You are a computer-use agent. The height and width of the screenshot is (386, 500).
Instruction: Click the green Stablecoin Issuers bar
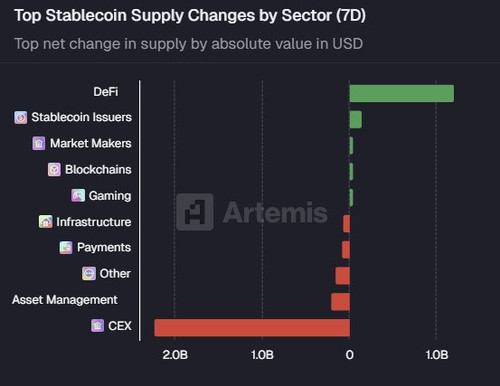pyautogui.click(x=356, y=119)
